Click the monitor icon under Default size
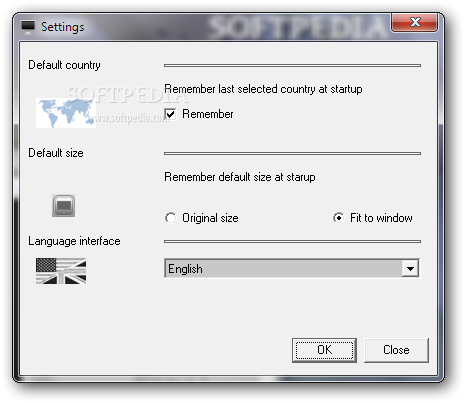Screen dimensions: 465x403 [63, 206]
